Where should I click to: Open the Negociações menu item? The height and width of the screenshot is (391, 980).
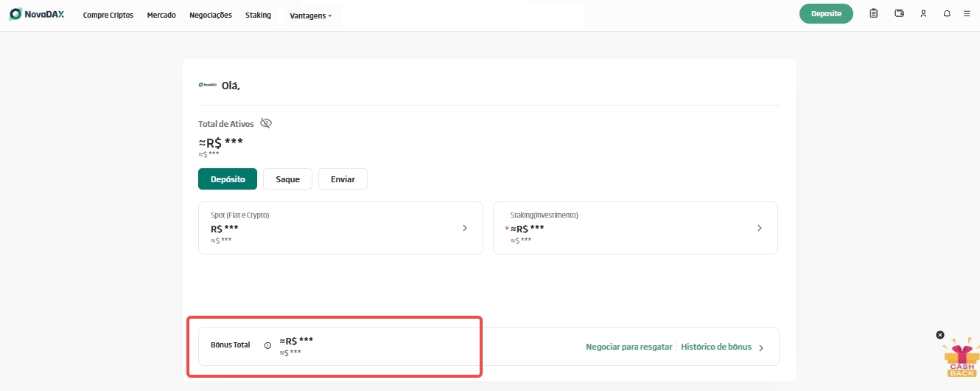(x=211, y=15)
